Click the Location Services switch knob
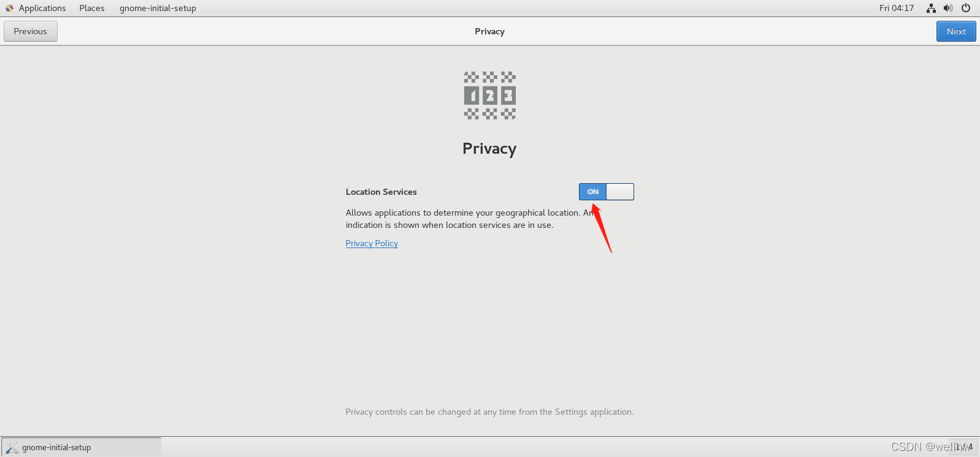The image size is (980, 457). [x=620, y=192]
